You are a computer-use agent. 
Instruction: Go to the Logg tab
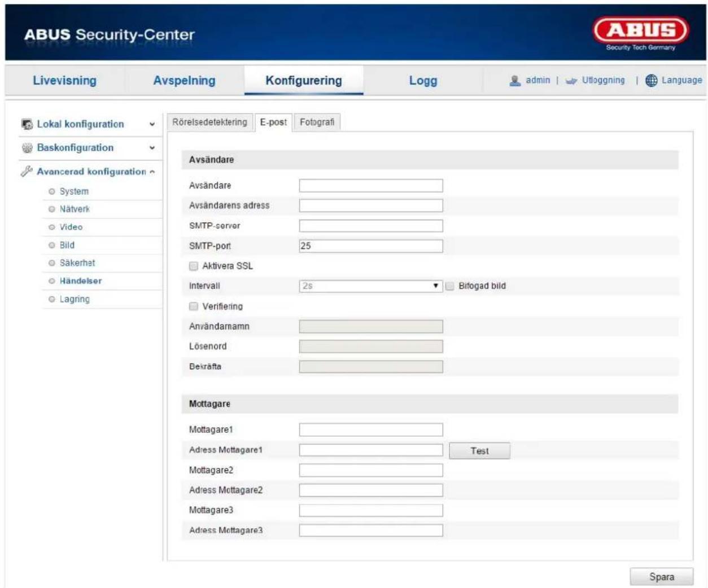pyautogui.click(x=423, y=80)
